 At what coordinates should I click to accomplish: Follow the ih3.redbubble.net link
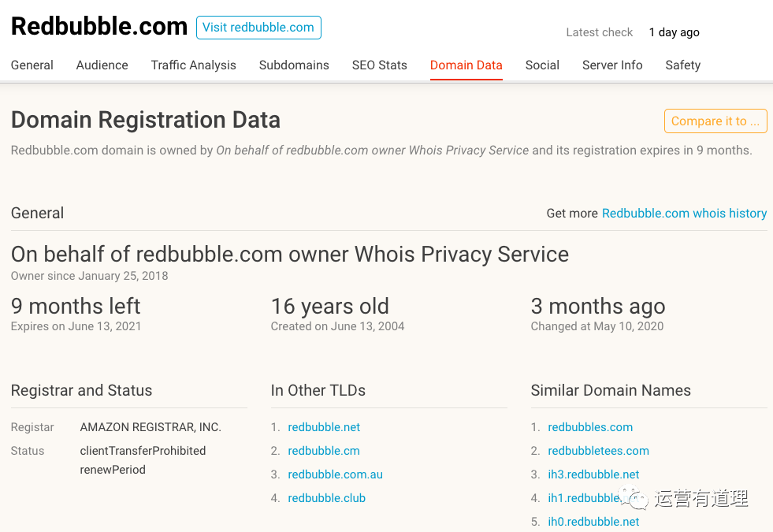tap(593, 474)
